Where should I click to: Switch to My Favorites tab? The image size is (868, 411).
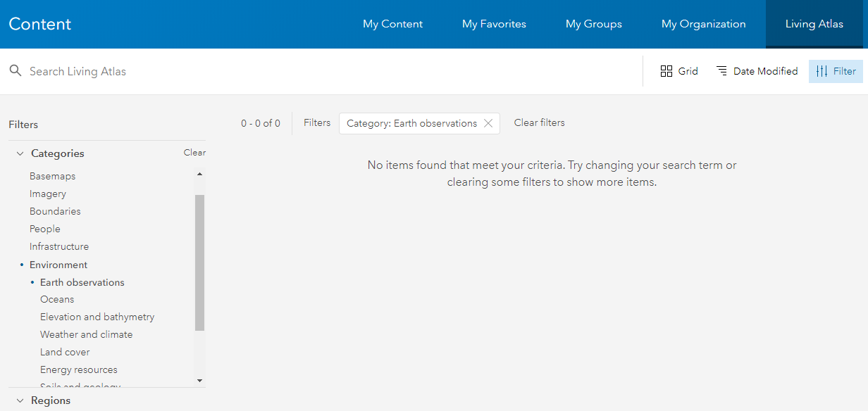point(494,24)
